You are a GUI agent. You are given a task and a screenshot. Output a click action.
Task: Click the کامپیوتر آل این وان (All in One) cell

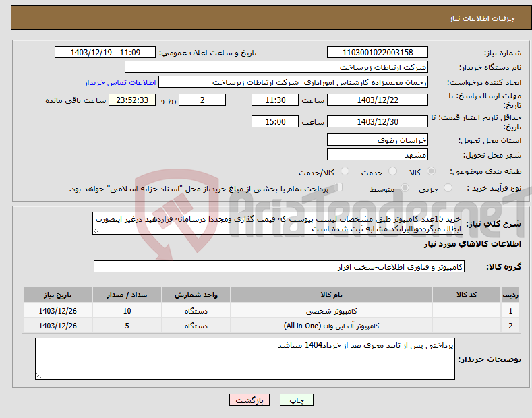tap(332, 326)
